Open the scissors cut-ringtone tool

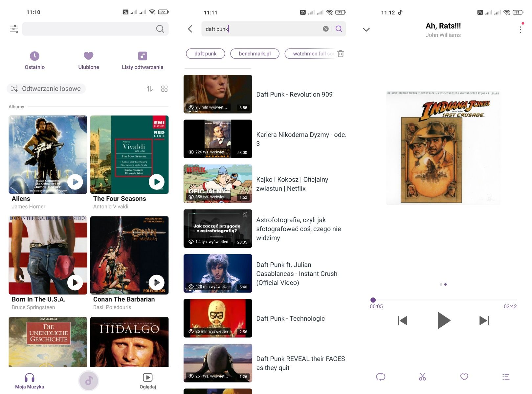[x=422, y=377]
